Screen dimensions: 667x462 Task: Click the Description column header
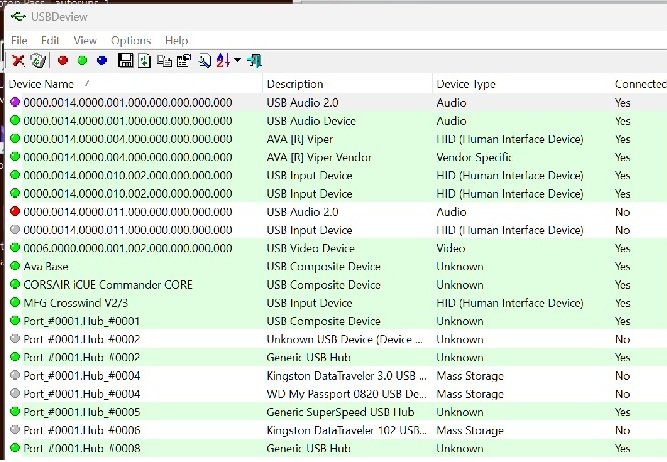(296, 84)
